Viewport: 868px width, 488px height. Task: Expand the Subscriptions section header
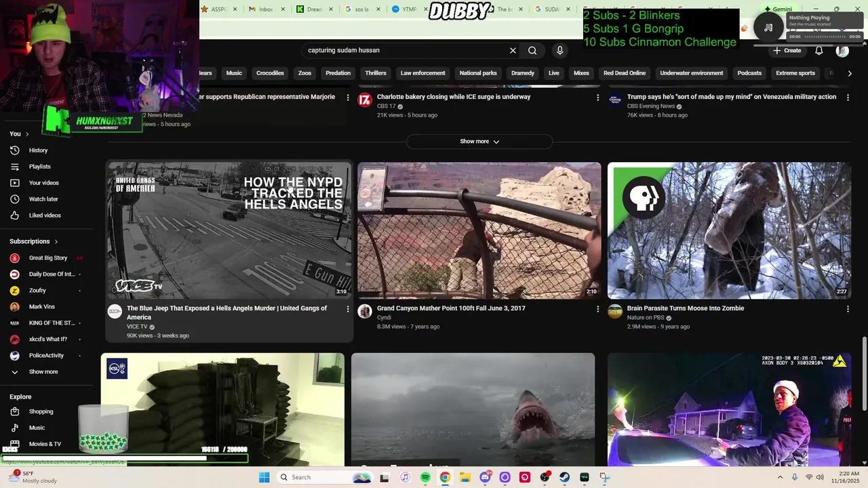[x=34, y=241]
